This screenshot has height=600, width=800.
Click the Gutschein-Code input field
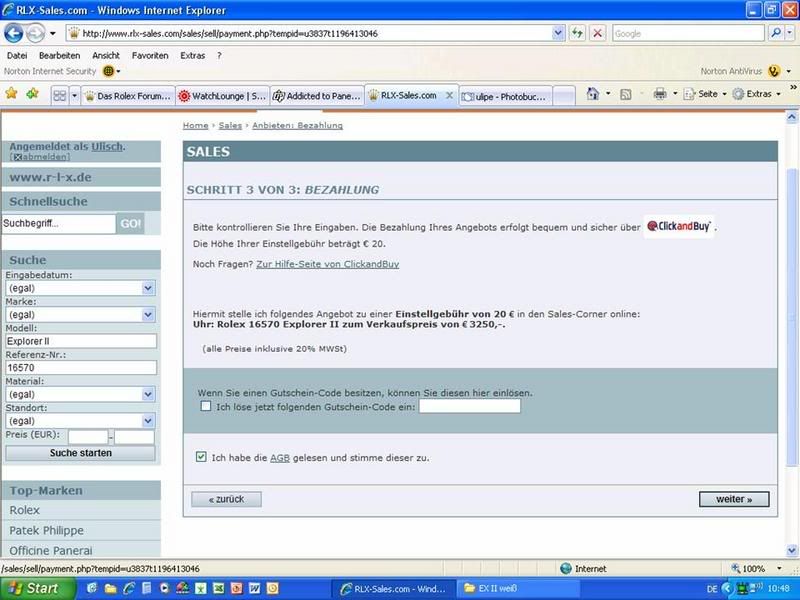point(469,406)
